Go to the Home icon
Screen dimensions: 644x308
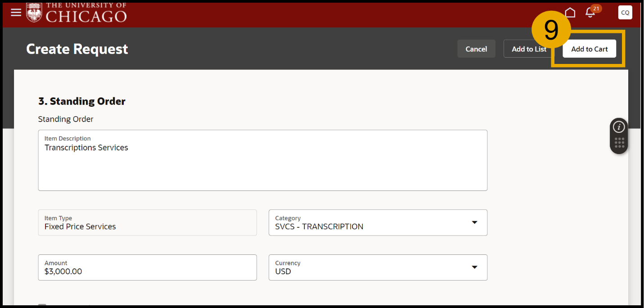570,12
